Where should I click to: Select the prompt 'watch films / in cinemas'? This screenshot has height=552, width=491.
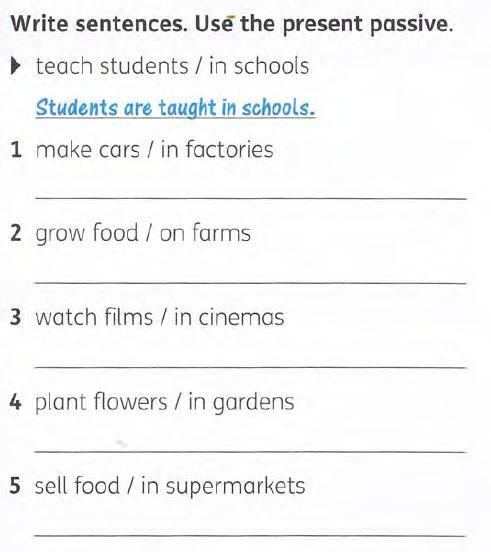pos(160,317)
